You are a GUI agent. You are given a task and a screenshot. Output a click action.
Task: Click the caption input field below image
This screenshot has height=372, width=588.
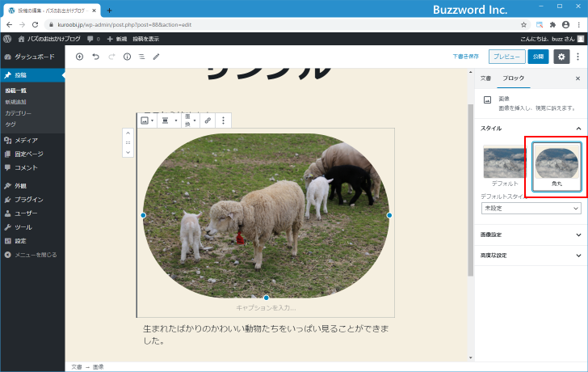(266, 307)
